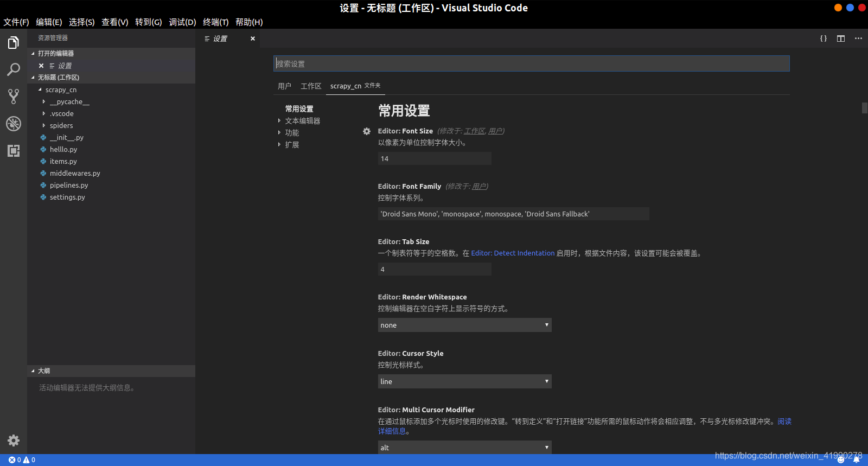Close the 设置 editor tab
Viewport: 868px width, 466px height.
click(x=252, y=39)
